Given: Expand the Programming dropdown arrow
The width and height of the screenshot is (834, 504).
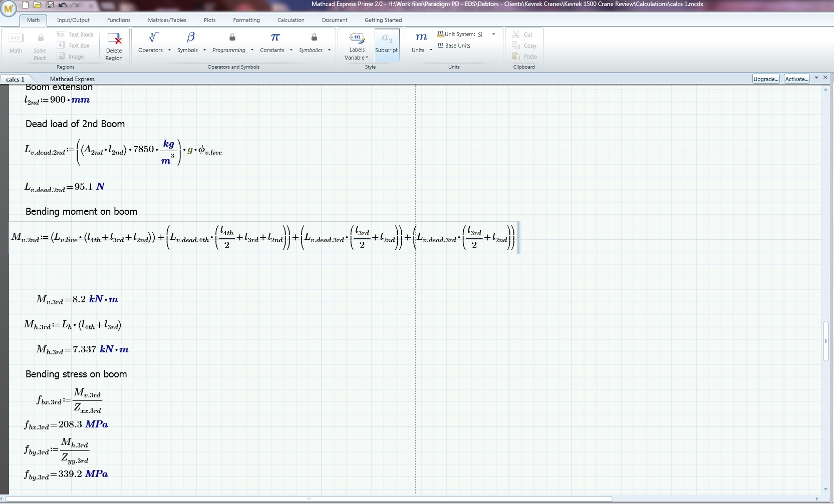Looking at the screenshot, I should tap(252, 50).
